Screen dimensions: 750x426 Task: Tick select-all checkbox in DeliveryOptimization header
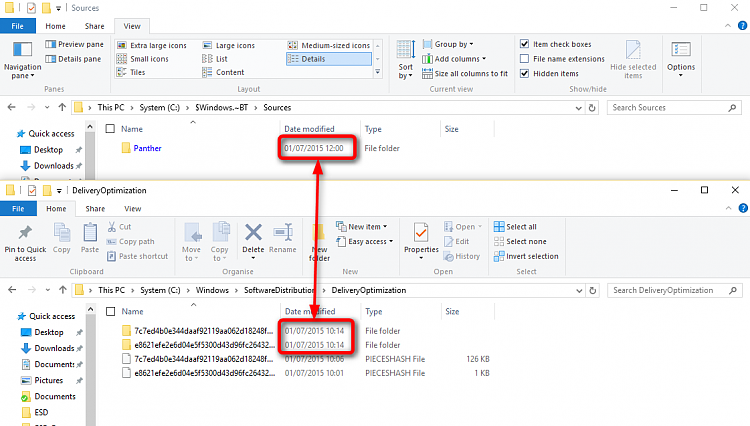[111, 311]
